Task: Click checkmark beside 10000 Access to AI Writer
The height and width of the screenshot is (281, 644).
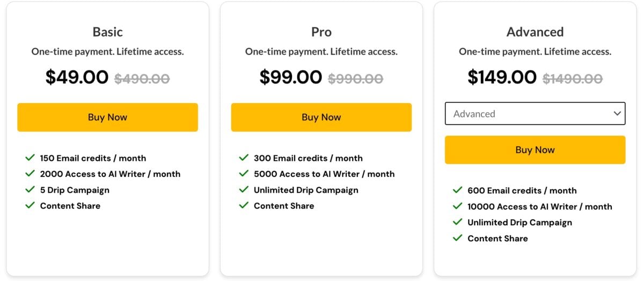Action: (457, 206)
